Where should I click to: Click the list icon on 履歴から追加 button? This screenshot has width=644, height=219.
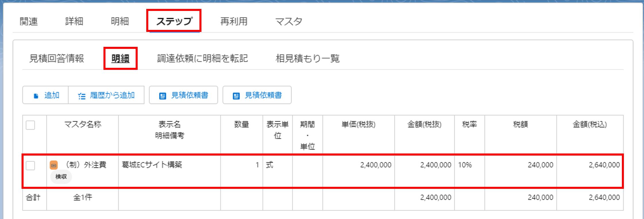(x=82, y=96)
